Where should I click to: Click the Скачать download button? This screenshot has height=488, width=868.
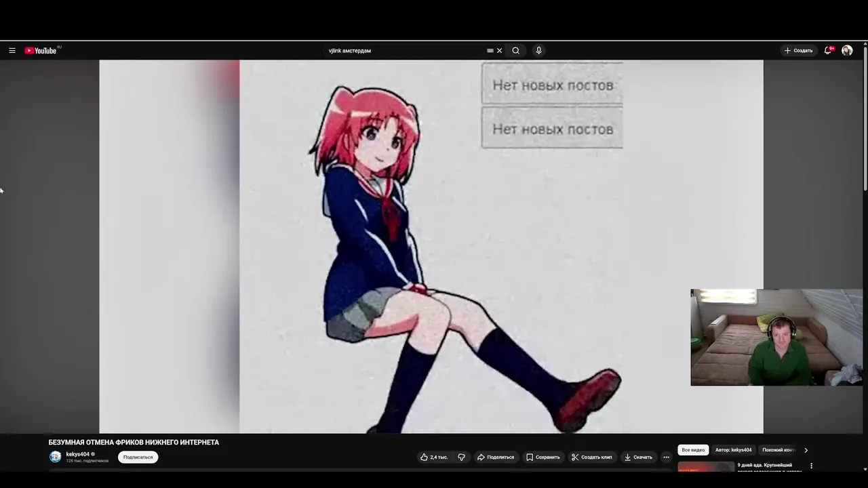pos(638,457)
